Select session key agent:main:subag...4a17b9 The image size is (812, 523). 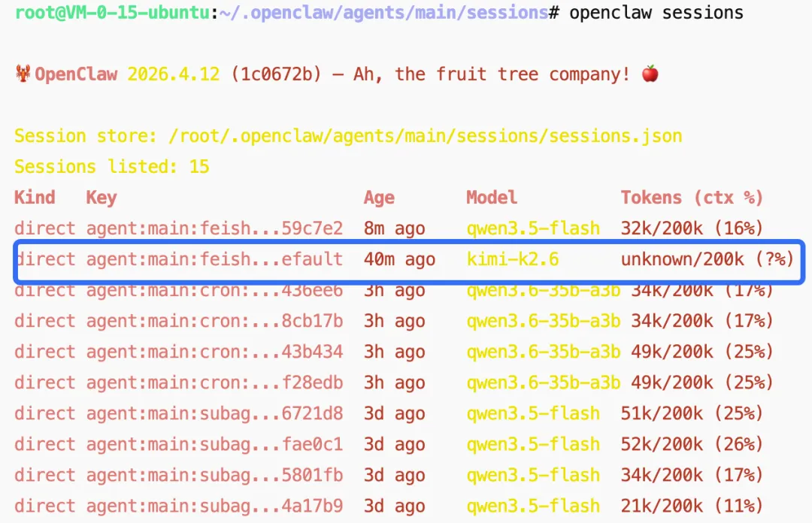coord(214,506)
